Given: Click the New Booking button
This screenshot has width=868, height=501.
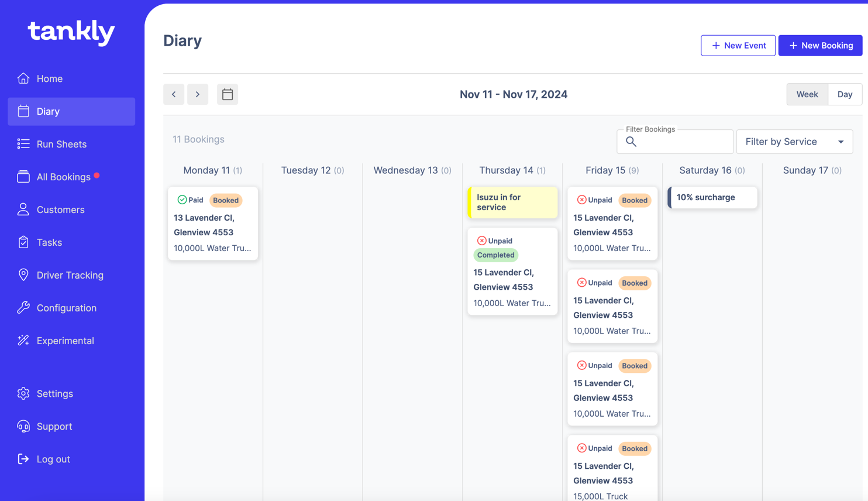Looking at the screenshot, I should coord(820,46).
